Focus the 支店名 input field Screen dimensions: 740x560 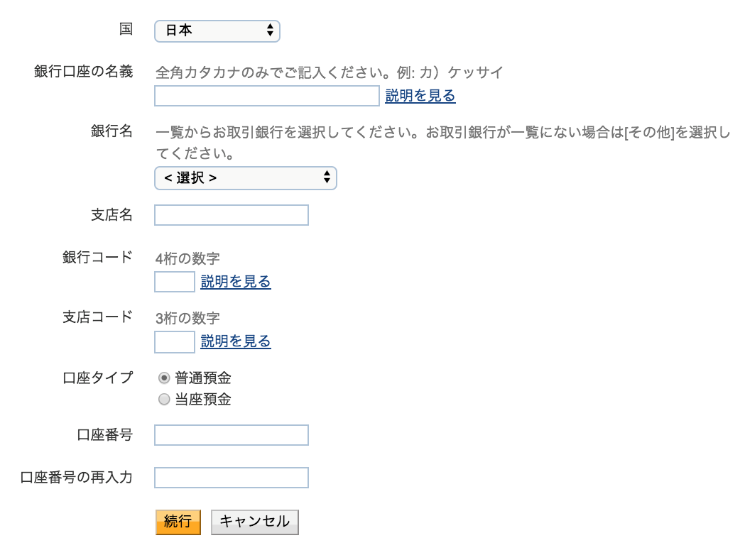(232, 215)
